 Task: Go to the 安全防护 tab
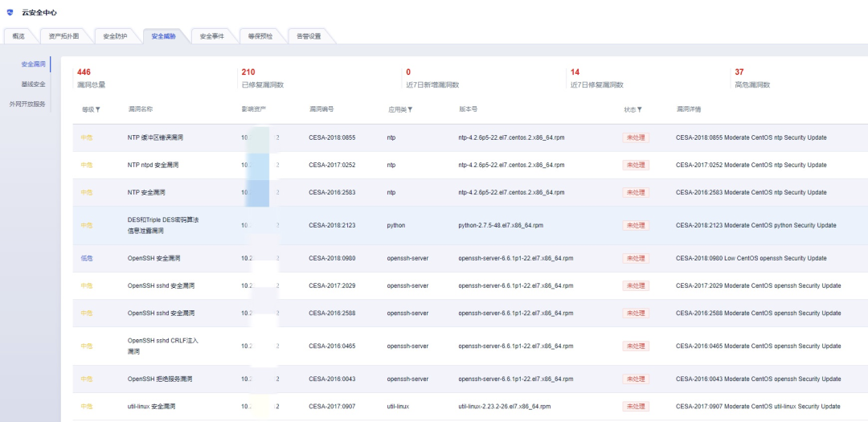115,36
